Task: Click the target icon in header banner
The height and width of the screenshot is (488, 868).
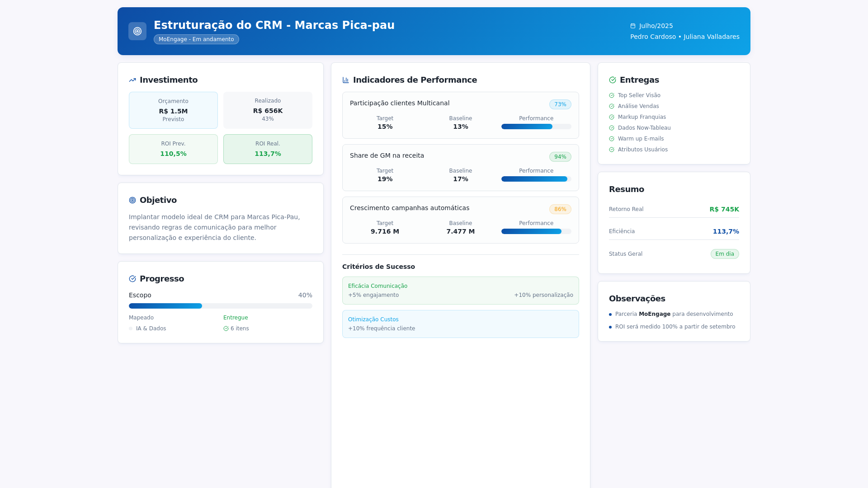Action: 137,31
